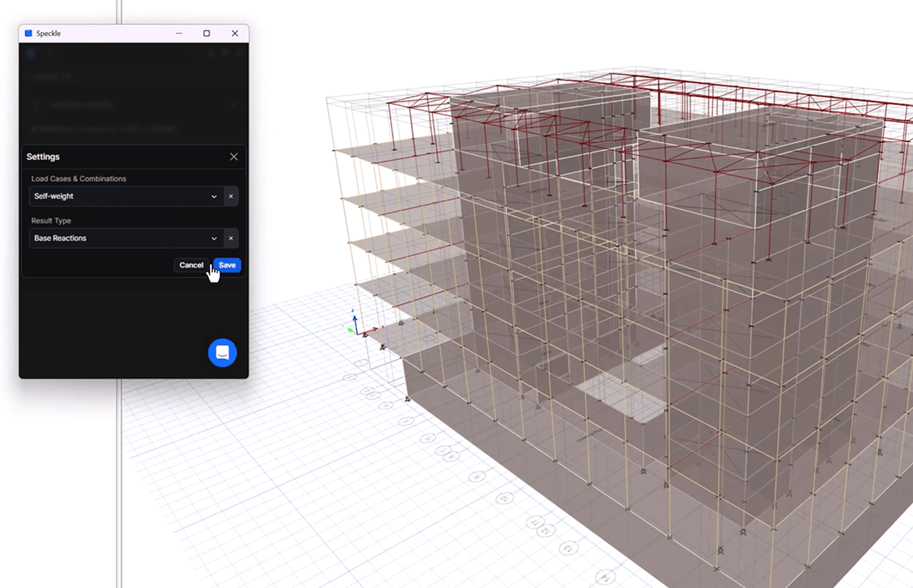Select grid bubble 14 in model view
This screenshot has width=913, height=588.
click(x=606, y=577)
